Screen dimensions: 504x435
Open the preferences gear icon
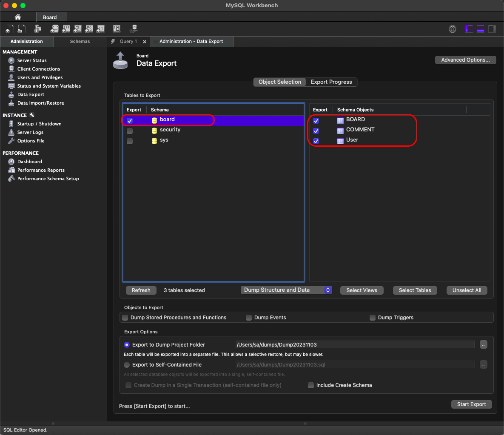coord(452,29)
